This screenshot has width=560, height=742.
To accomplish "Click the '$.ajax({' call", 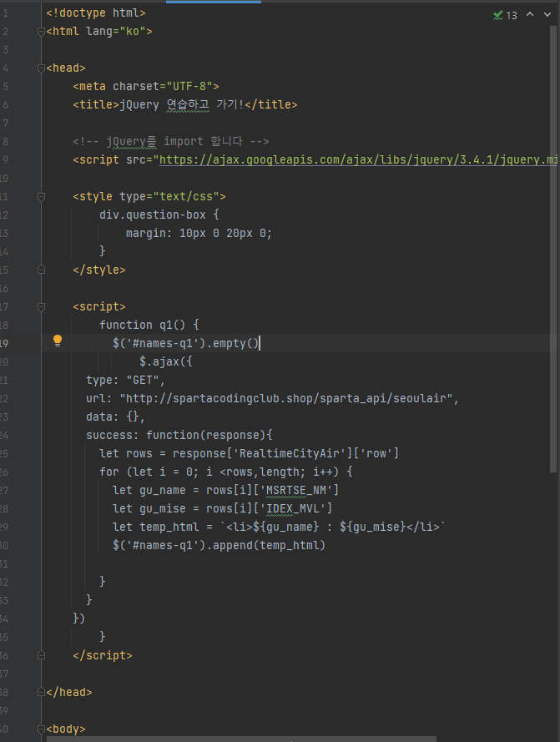I will coord(166,362).
